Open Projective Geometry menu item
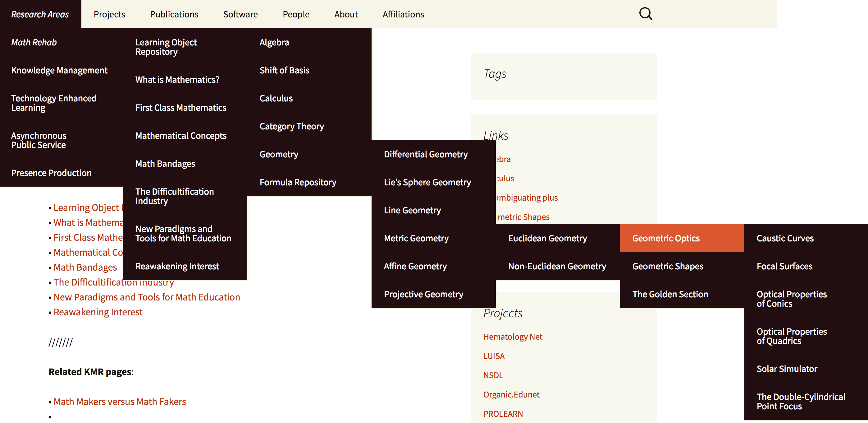 click(423, 294)
